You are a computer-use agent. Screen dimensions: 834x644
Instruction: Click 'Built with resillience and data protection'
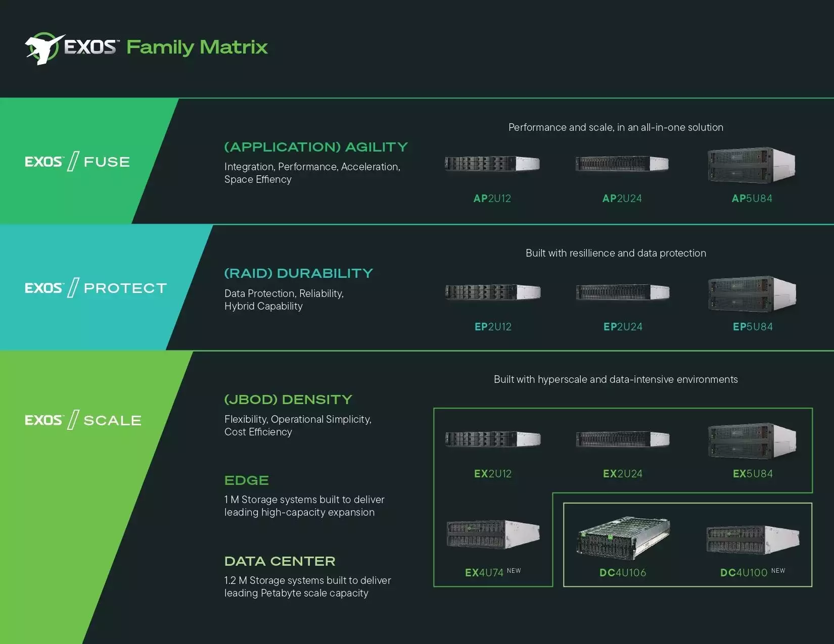(616, 253)
